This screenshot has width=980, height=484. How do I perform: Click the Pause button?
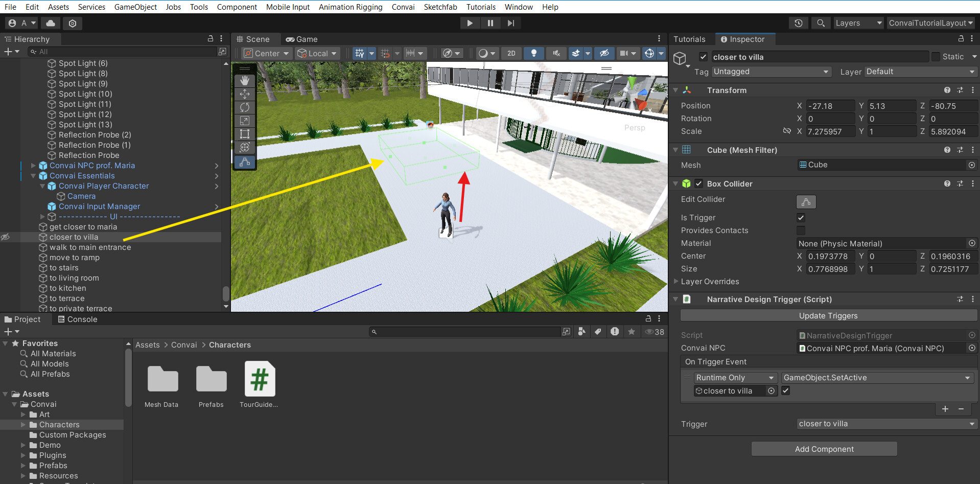pos(491,23)
